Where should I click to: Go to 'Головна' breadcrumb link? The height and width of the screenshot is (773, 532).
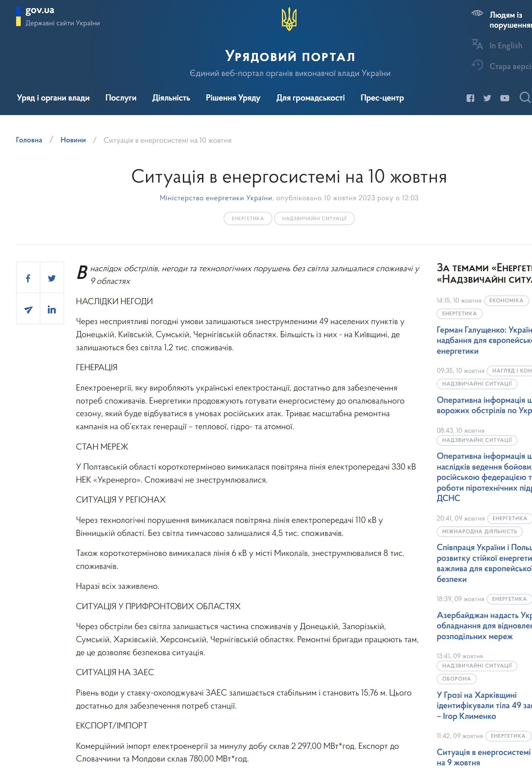pos(29,140)
